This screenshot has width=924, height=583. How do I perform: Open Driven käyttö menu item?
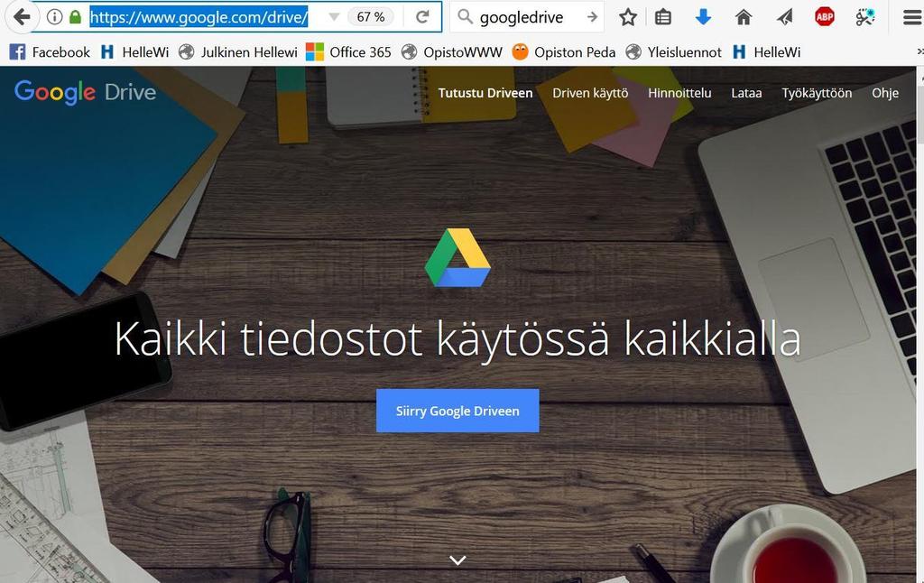(x=590, y=93)
